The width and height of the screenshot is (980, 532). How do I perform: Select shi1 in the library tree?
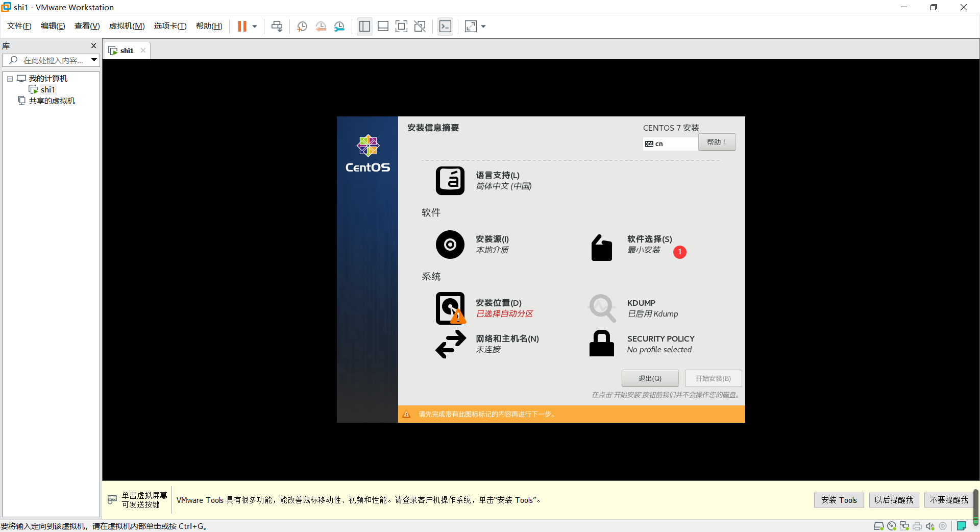(47, 90)
